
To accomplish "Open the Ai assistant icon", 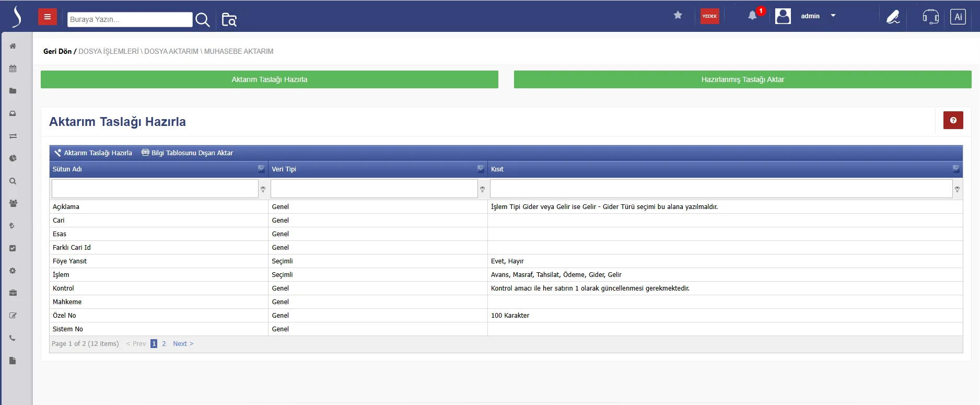I will coord(958,17).
